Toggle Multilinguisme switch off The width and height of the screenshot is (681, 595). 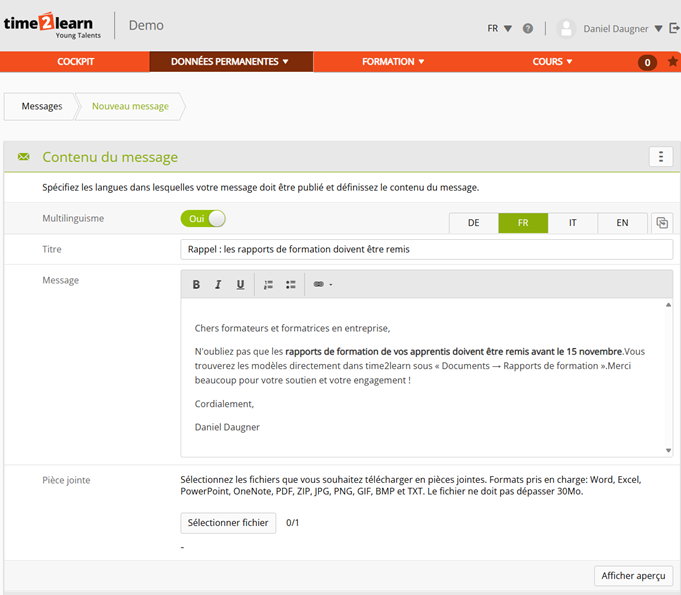pos(203,219)
